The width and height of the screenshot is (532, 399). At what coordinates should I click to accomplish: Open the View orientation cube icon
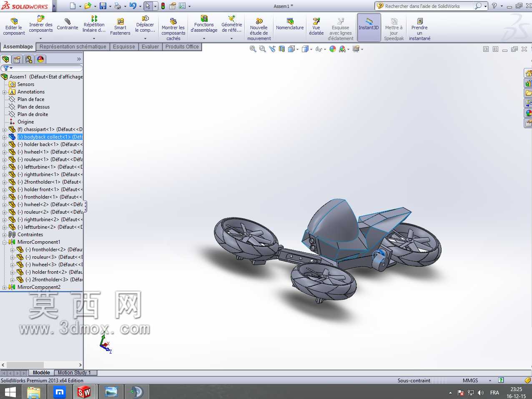[x=291, y=49]
